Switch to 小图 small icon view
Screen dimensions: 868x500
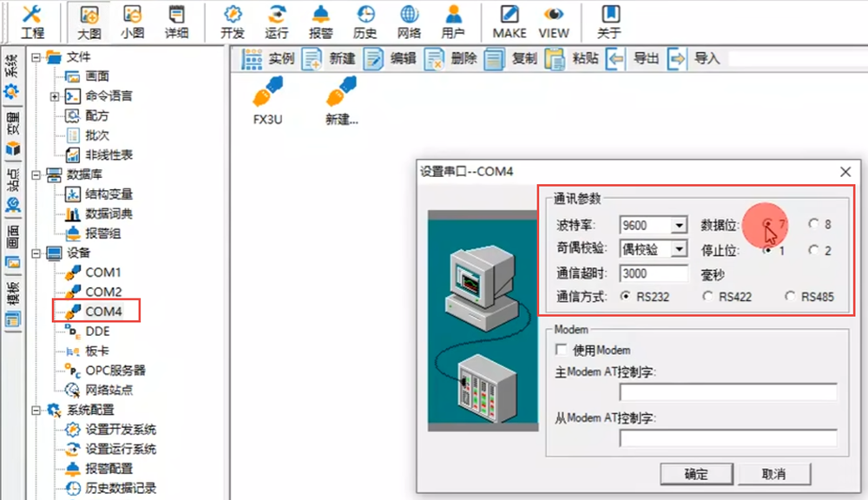132,23
